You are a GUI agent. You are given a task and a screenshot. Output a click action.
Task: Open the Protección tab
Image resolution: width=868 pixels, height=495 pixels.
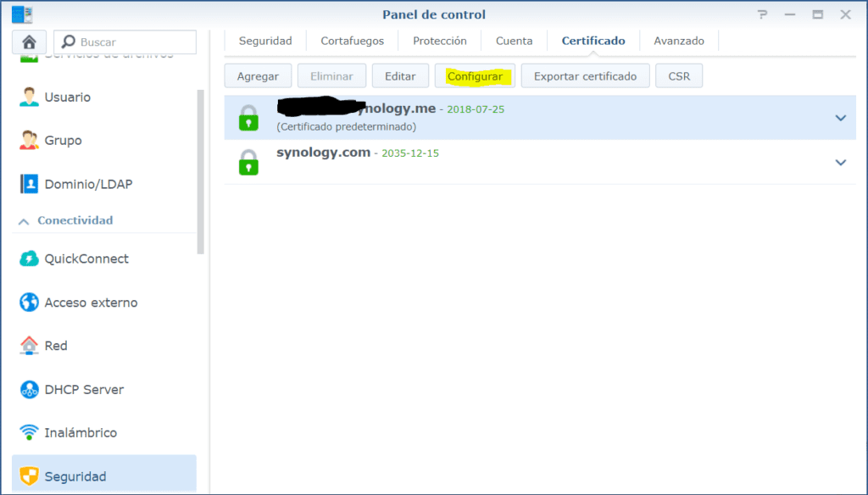439,41
